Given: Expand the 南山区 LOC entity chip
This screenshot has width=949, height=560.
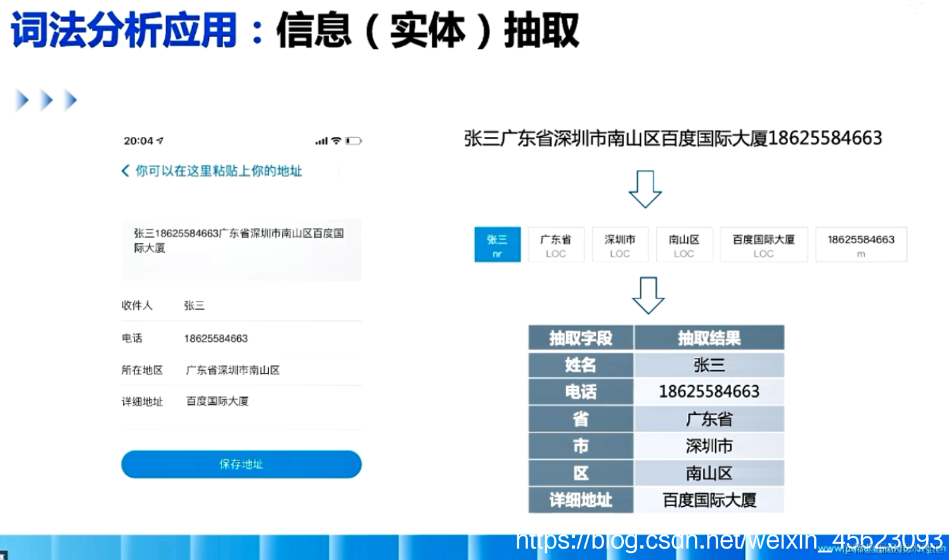Looking at the screenshot, I should 684,245.
